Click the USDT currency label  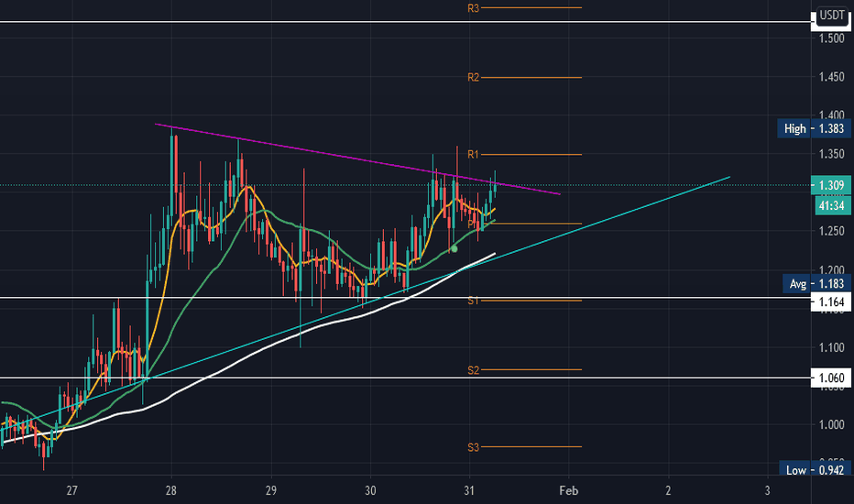tap(832, 16)
